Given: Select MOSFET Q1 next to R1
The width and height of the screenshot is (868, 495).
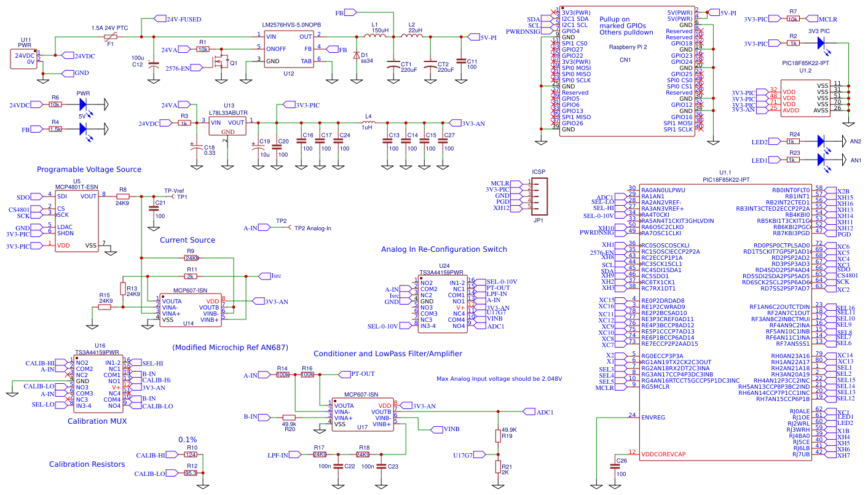Looking at the screenshot, I should pyautogui.click(x=221, y=61).
